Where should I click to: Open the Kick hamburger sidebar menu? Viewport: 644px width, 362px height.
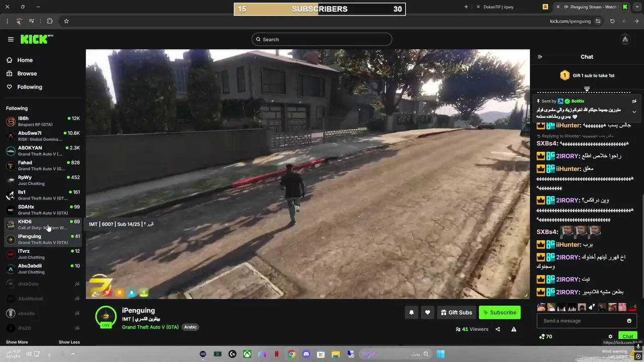coord(11,39)
